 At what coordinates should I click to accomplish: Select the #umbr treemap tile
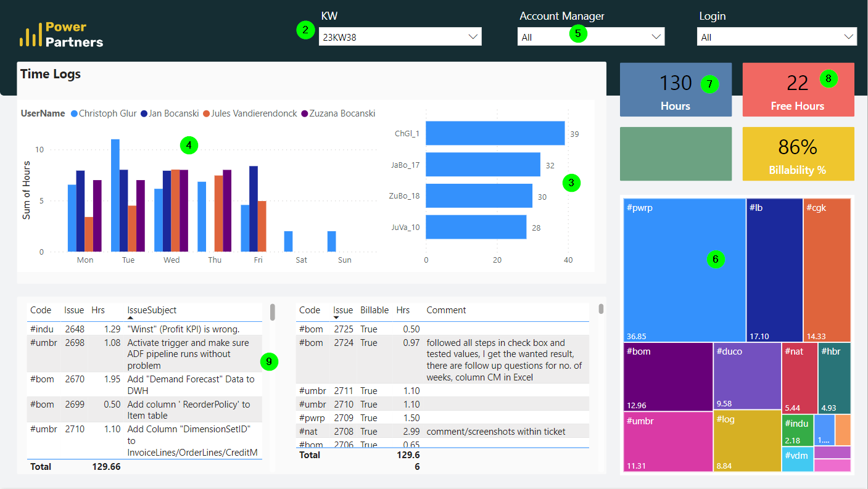click(x=668, y=442)
